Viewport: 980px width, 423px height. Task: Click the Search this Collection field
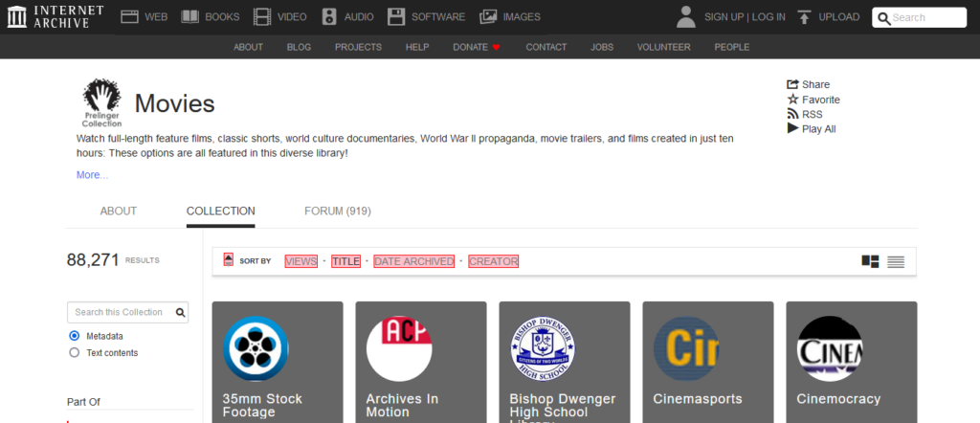[119, 312]
